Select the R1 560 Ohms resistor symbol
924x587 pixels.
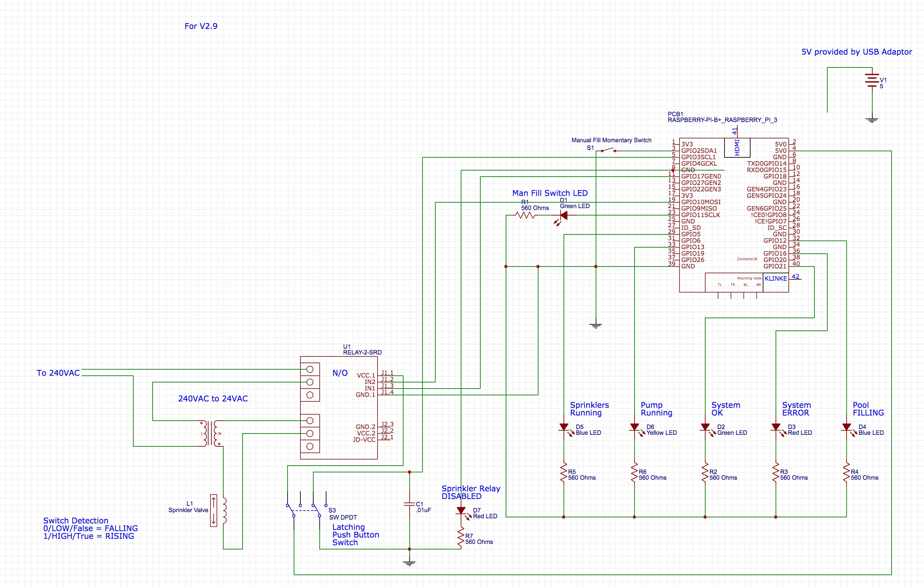tap(526, 215)
